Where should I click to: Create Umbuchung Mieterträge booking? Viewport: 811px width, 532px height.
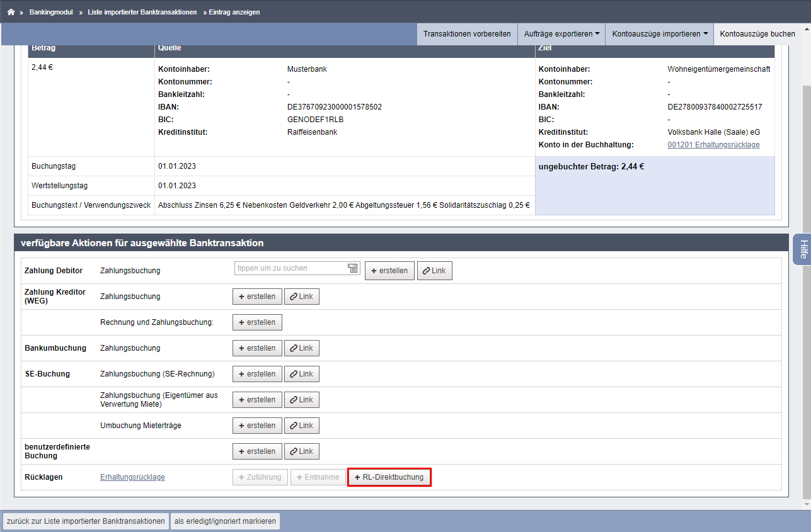[257, 426]
